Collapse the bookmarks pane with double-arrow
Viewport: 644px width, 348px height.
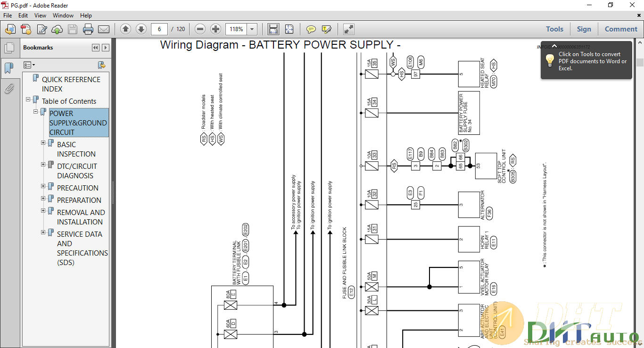point(96,48)
